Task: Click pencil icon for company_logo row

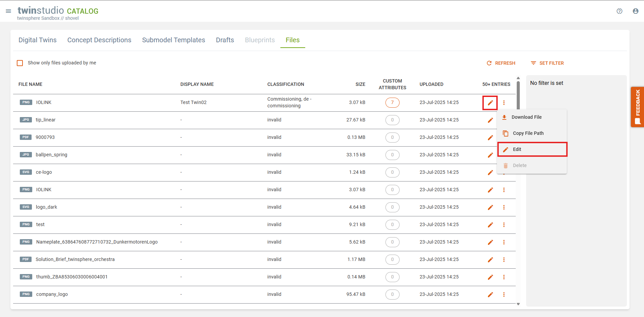Action: coord(490,295)
